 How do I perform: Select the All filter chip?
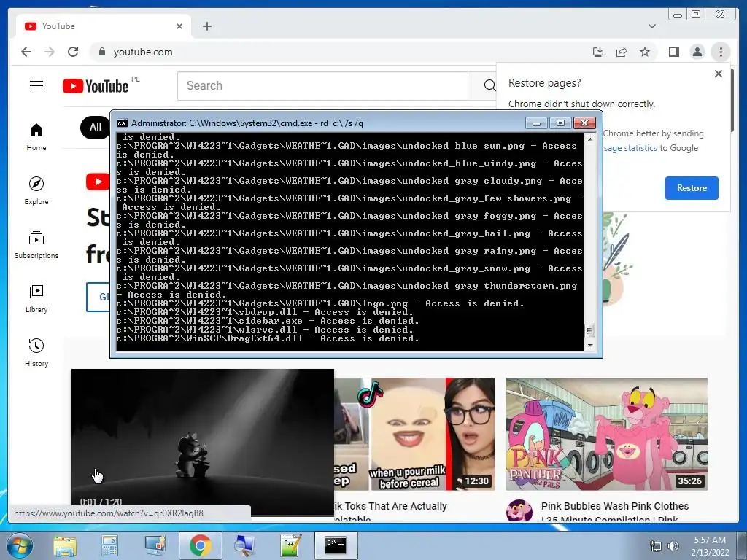[96, 127]
